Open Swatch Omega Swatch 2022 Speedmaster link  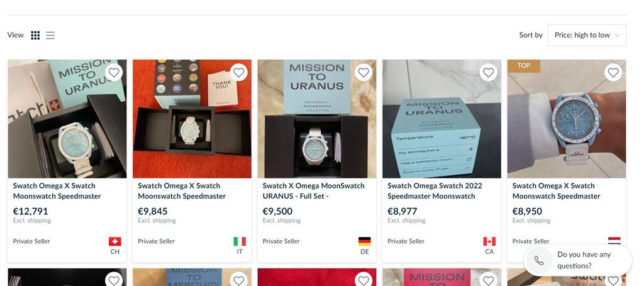pos(435,190)
